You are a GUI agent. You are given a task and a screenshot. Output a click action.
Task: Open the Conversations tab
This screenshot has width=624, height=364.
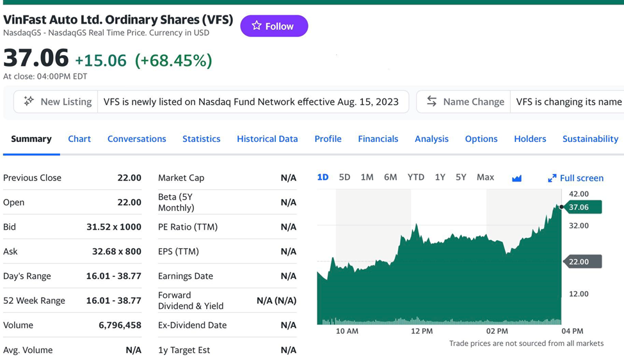pos(136,139)
